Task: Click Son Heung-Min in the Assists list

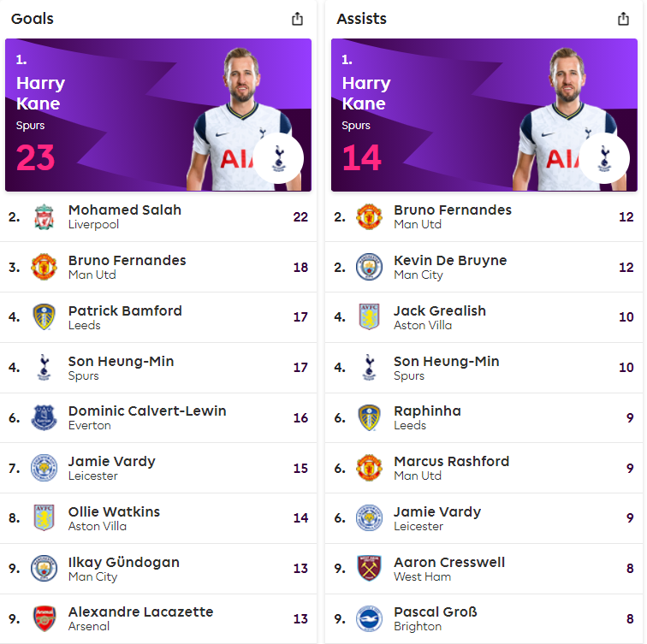Action: click(x=447, y=361)
